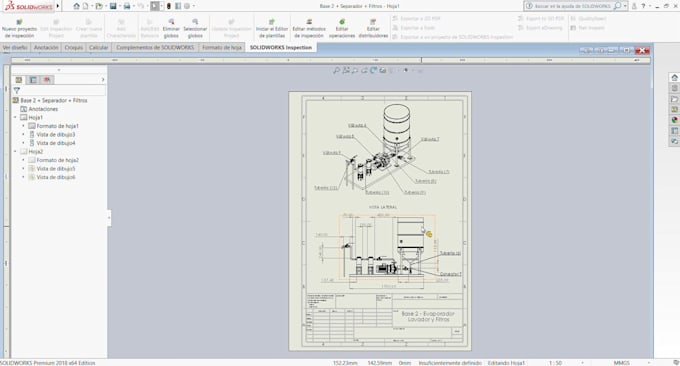Click Nuevo proyecto de inspección
The width and height of the screenshot is (680, 366).
tap(20, 28)
